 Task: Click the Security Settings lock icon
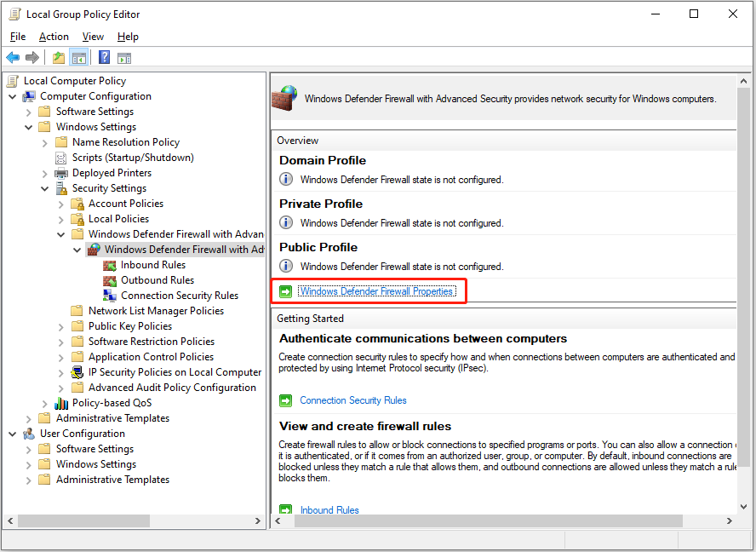click(x=61, y=188)
